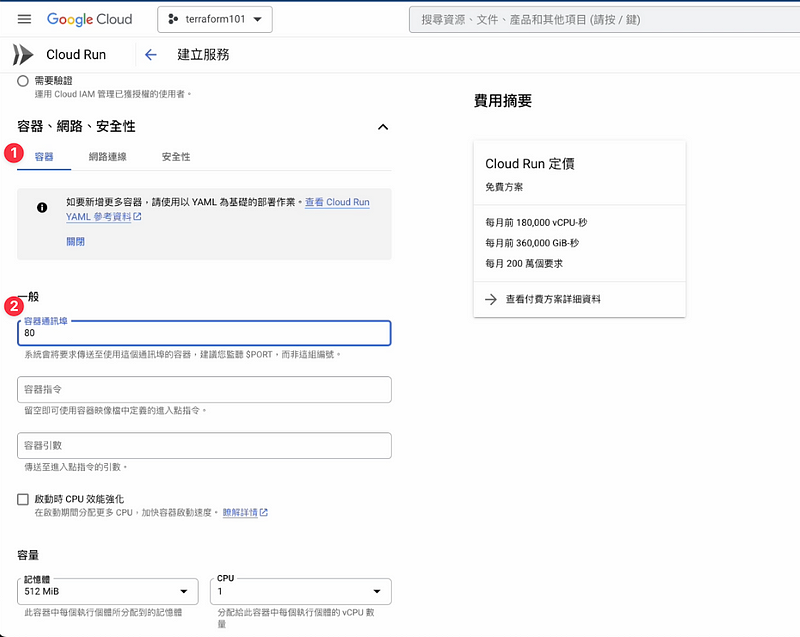The height and width of the screenshot is (637, 800).
Task: Click the 費用摘要 heading
Action: pyautogui.click(x=503, y=101)
